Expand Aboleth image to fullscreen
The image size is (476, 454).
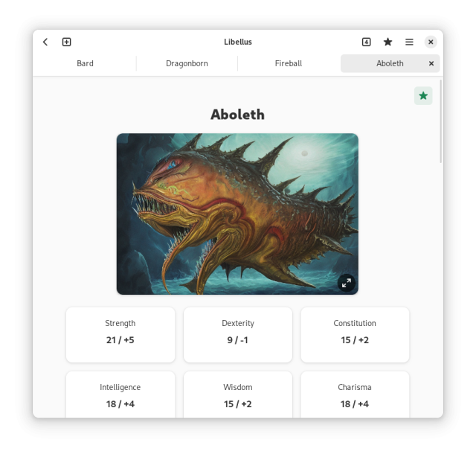coord(347,283)
